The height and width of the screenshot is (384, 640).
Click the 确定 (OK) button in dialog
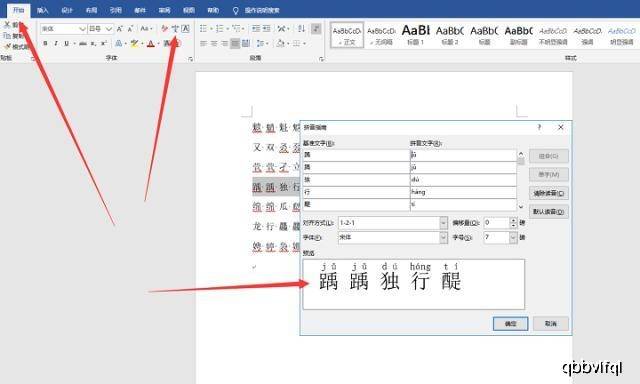511,324
